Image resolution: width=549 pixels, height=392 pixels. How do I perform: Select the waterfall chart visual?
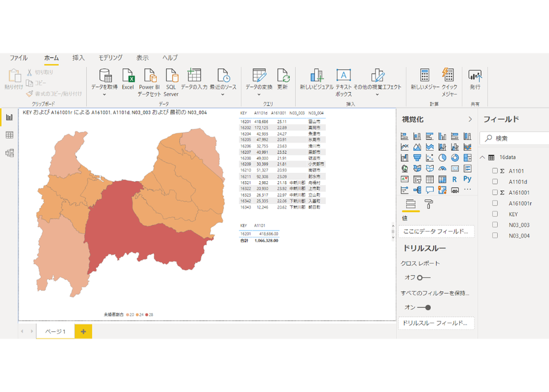point(405,158)
